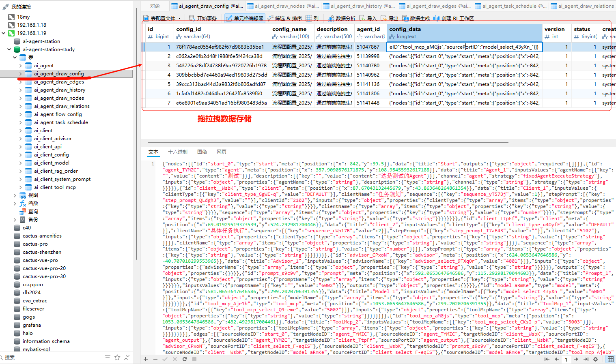Screen dimensions: 616x364
Task: Click the 创建 BI 工作区 button
Action: 454,18
